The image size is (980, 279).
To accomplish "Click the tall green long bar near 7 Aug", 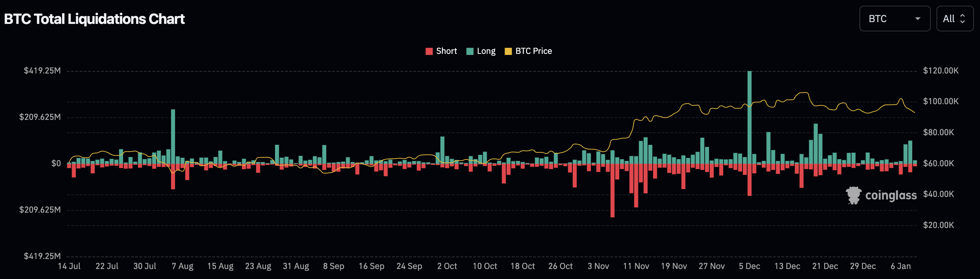I will [173, 135].
